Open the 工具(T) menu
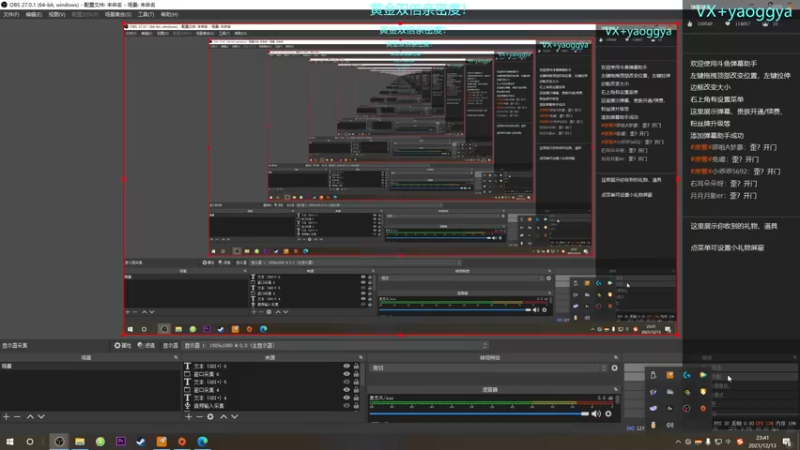 tap(146, 14)
